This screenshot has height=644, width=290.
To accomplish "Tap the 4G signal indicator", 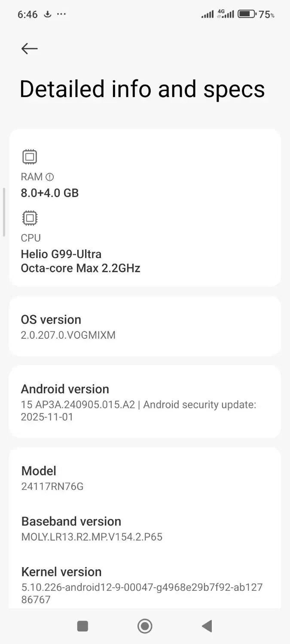I will click(226, 14).
